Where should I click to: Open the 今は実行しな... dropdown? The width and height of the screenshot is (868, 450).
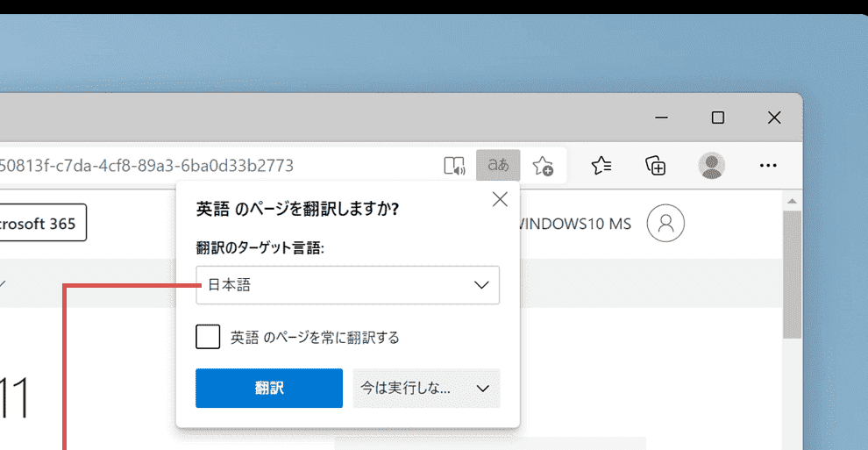pos(426,388)
